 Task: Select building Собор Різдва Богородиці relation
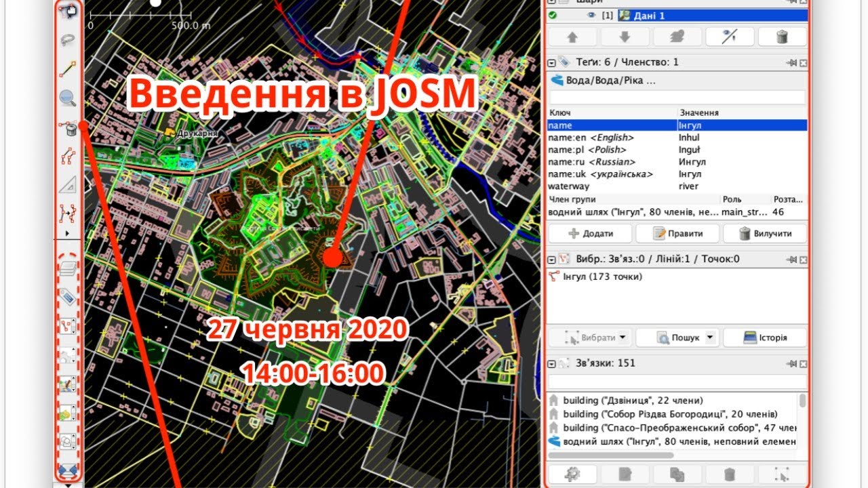tap(673, 414)
